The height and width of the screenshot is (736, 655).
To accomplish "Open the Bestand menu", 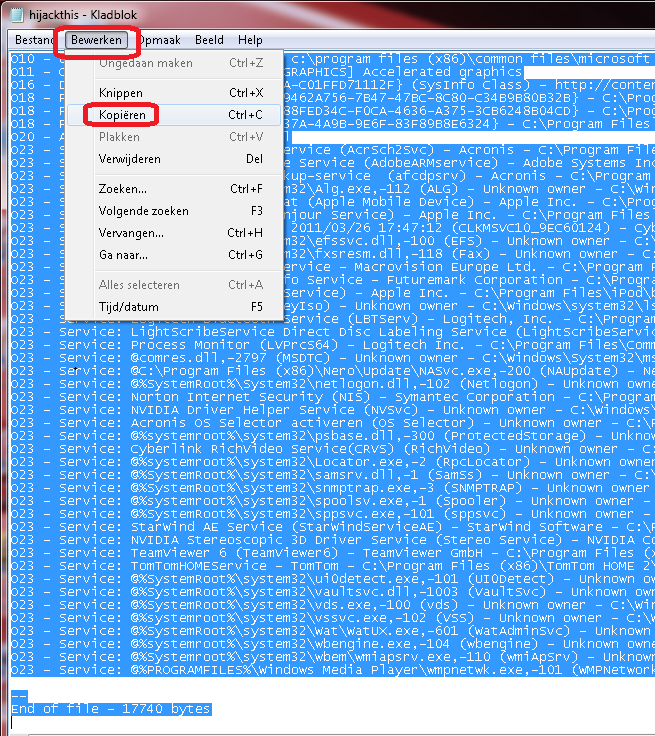I will 33,40.
